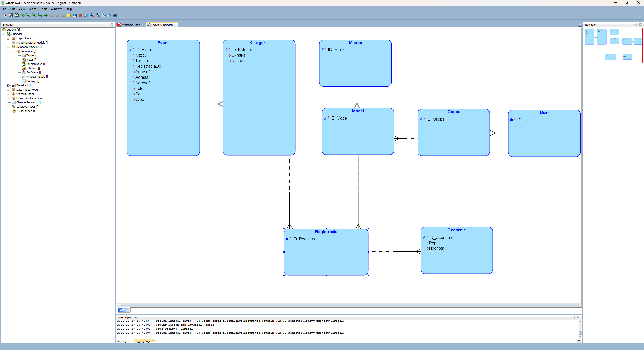Expand the Logical Model tree node

click(8, 38)
